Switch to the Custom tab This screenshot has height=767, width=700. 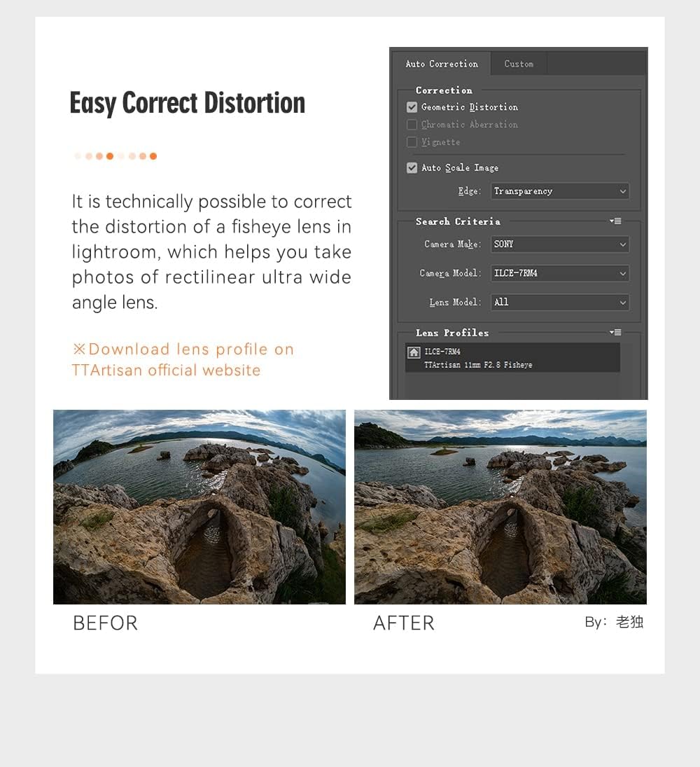click(x=519, y=64)
